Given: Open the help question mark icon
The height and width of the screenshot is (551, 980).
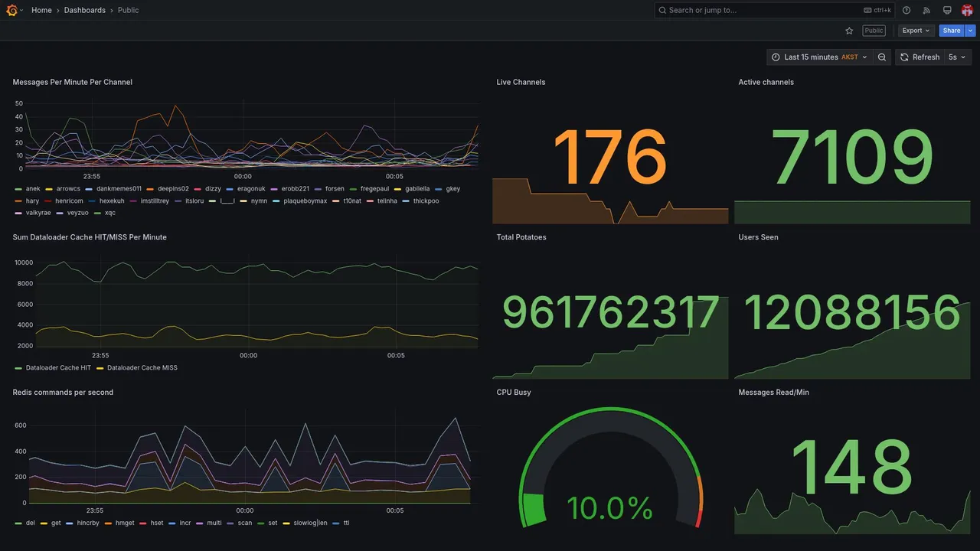Looking at the screenshot, I should point(906,10).
